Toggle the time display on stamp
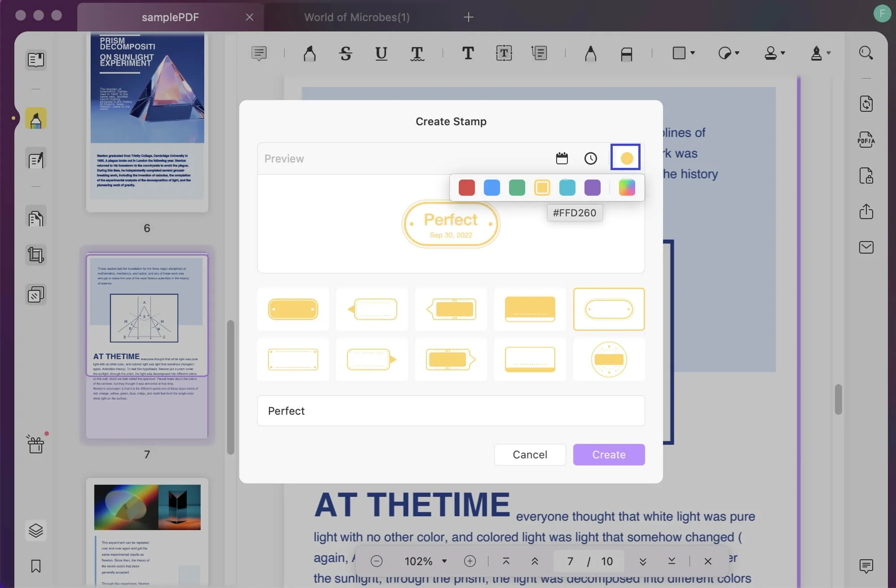This screenshot has height=588, width=896. [x=590, y=158]
